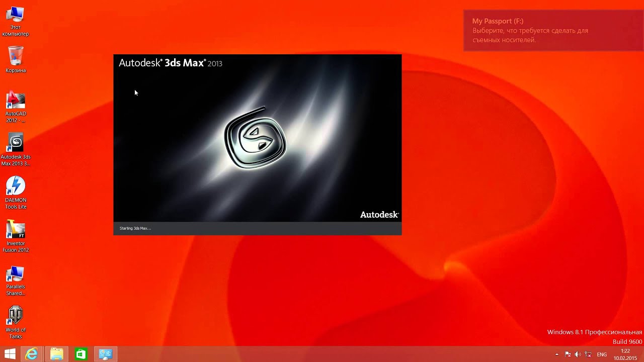Launch Internet Explorer from the taskbar
Viewport: 644px width, 362px height.
tap(32, 354)
